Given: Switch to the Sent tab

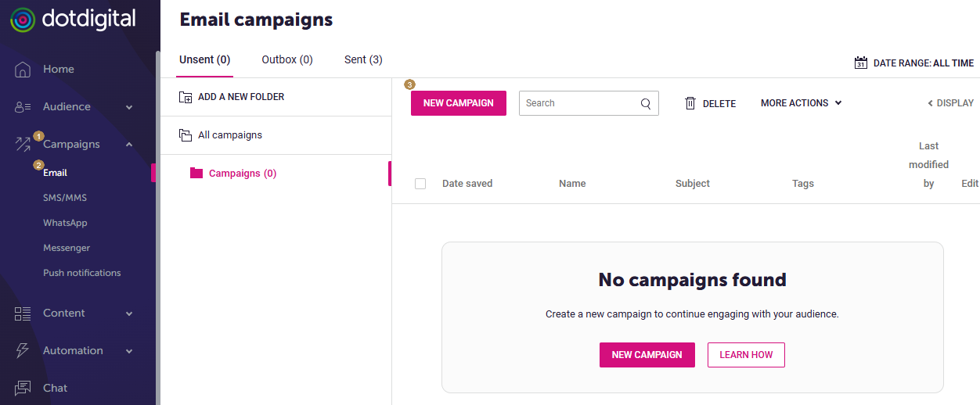Looking at the screenshot, I should point(363,59).
